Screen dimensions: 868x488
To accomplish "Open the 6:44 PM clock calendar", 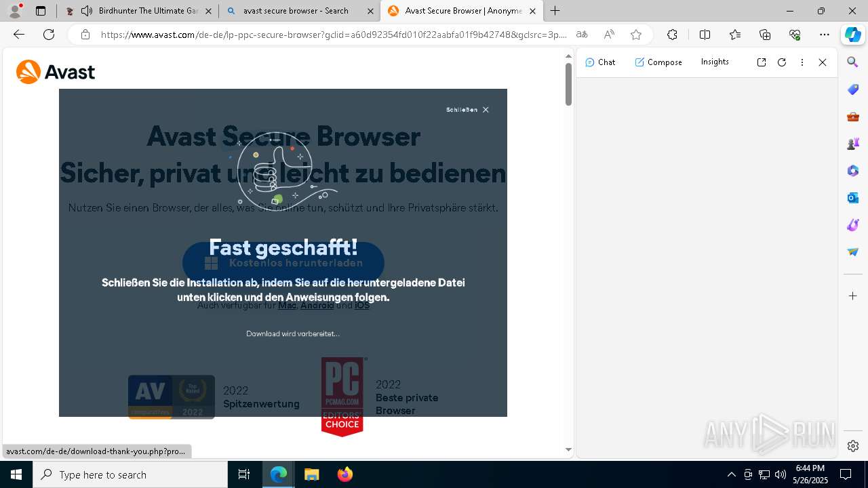I will (x=810, y=474).
